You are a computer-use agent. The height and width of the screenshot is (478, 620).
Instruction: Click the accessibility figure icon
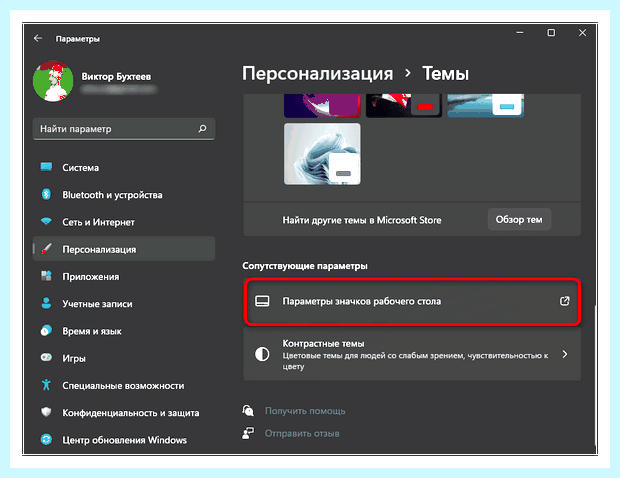point(46,385)
